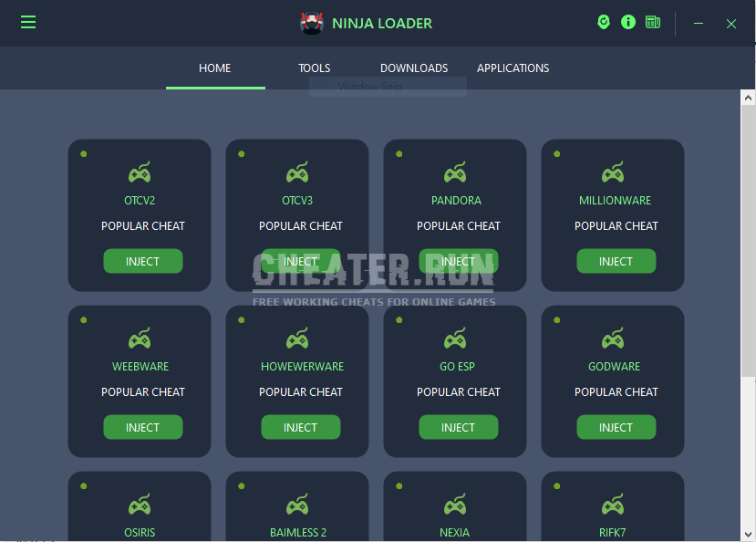This screenshot has height=542, width=756.
Task: Click POPULAR CHEAT under OTCV2
Action: pyautogui.click(x=142, y=225)
